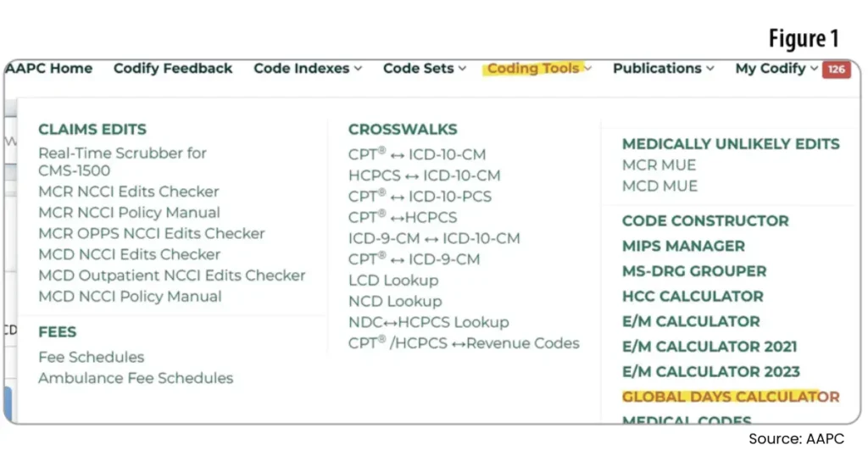Click the MCR MUE link

click(x=659, y=165)
